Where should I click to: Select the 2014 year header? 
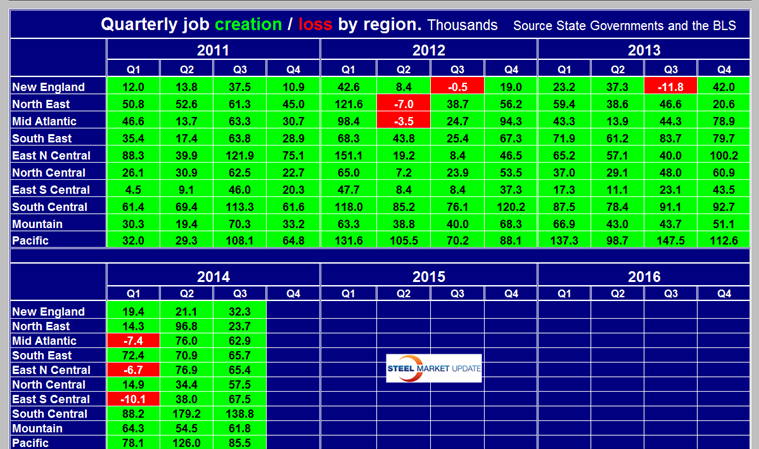[x=211, y=276]
